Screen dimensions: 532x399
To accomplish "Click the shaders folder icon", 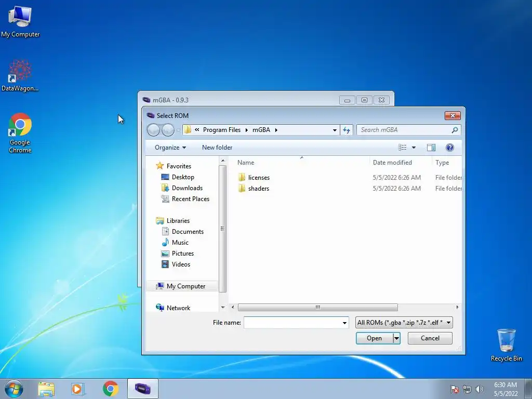I will (x=242, y=188).
